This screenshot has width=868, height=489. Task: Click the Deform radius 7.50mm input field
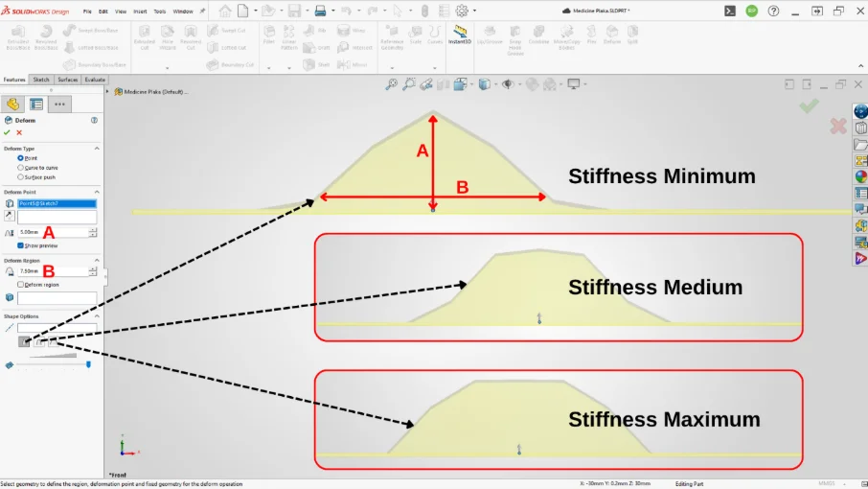53,271
